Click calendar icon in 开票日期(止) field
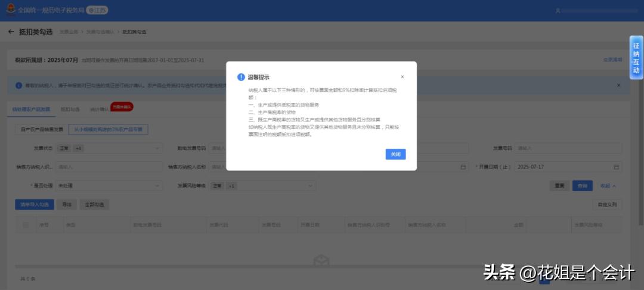644x290 pixels. pos(616,167)
